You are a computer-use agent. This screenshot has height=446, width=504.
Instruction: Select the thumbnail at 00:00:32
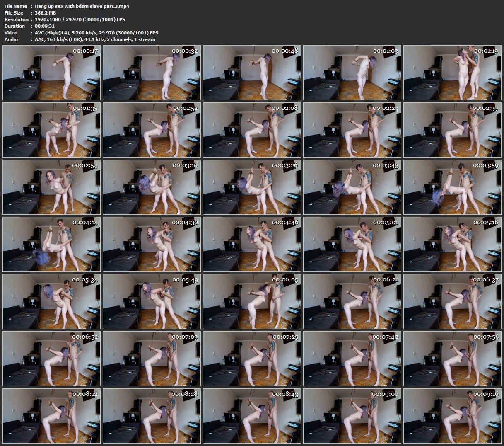tap(152, 73)
